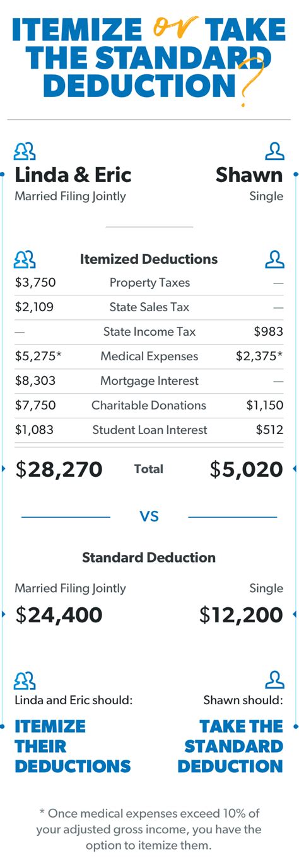299x868 pixels.
Task: Click the person icon right of Itemized Deductions
Action: click(274, 259)
